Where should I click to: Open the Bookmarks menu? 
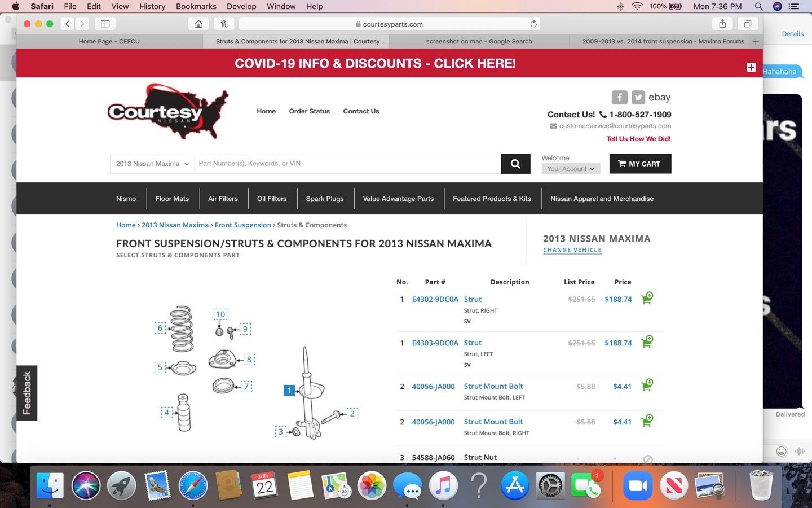(x=196, y=6)
